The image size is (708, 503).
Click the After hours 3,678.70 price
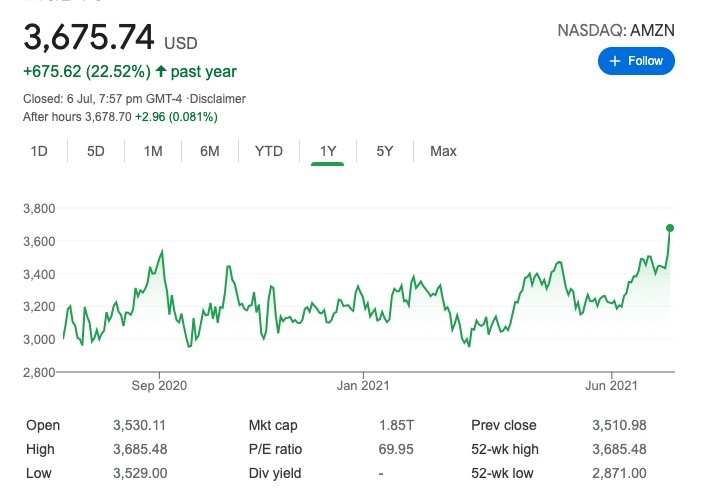coord(77,117)
